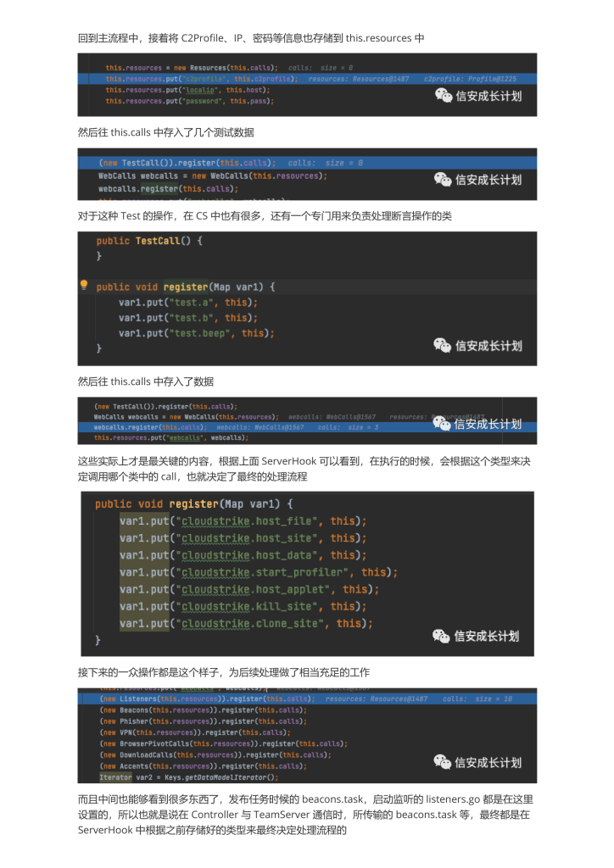
Task: Click the line 'this.resources = new Resources(this.calls);'
Action: [x=192, y=68]
